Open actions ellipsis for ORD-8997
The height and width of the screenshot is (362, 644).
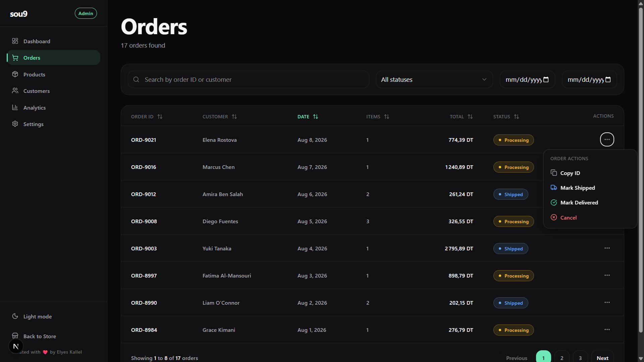(607, 275)
